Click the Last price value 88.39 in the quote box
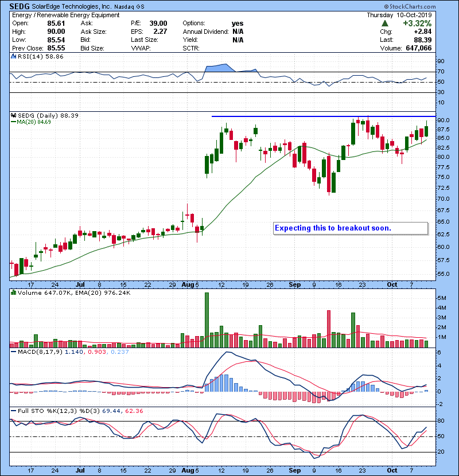 (423, 40)
